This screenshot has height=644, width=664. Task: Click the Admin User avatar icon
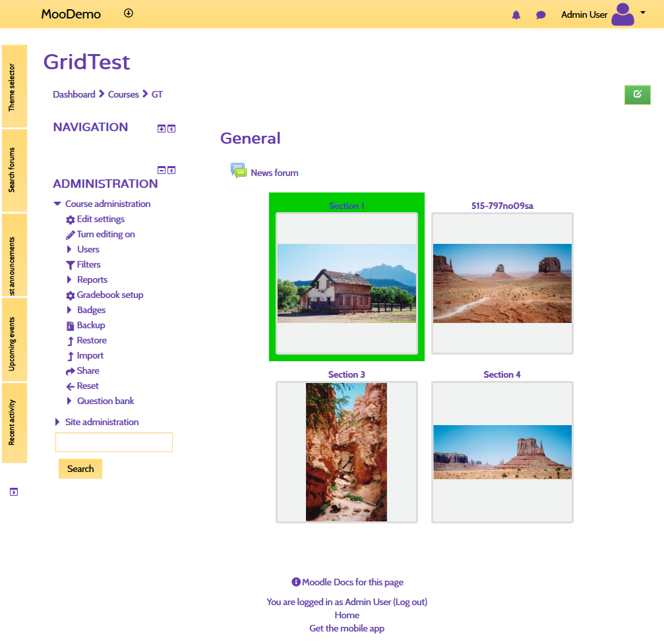[622, 15]
